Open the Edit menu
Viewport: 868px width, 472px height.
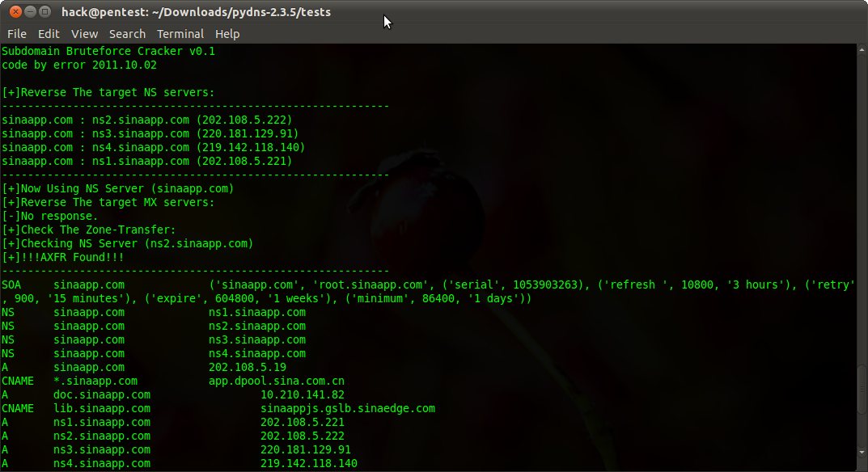(x=49, y=34)
